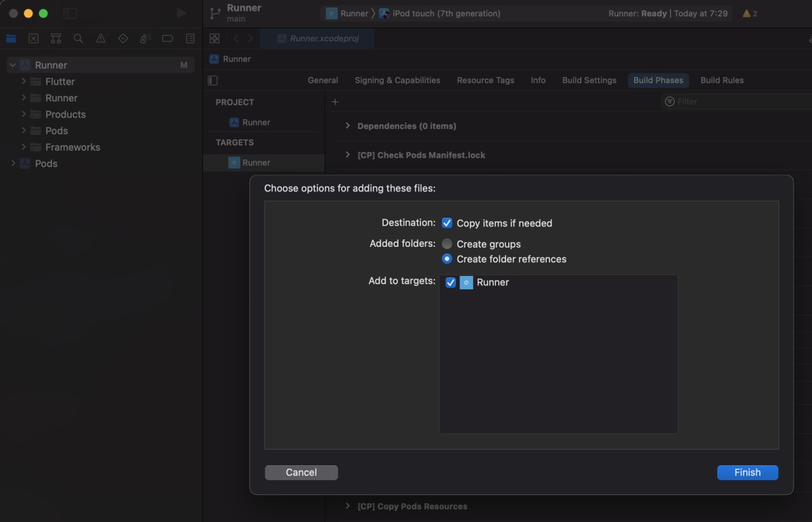
Task: Click the Runner target icon in dialog
Action: coord(466,283)
